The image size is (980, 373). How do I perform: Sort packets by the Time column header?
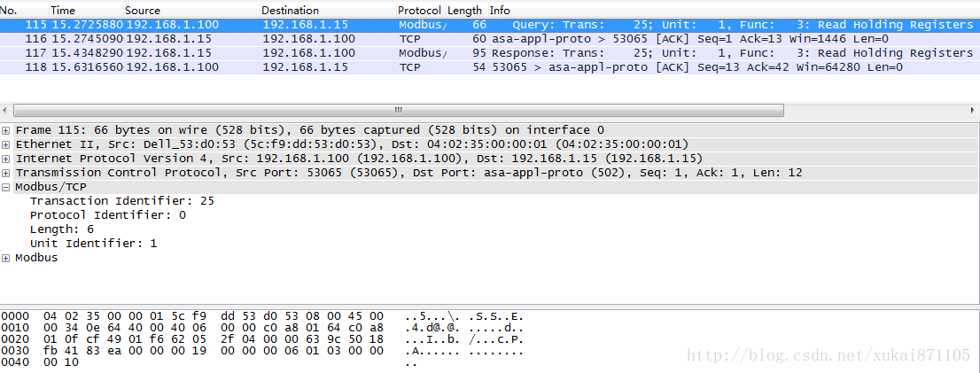[86, 10]
